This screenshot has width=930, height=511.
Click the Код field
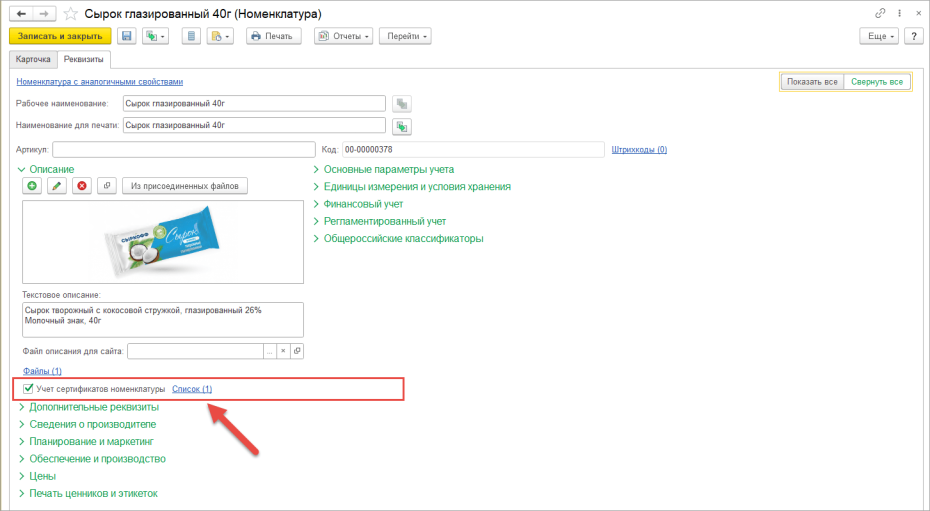(x=473, y=149)
